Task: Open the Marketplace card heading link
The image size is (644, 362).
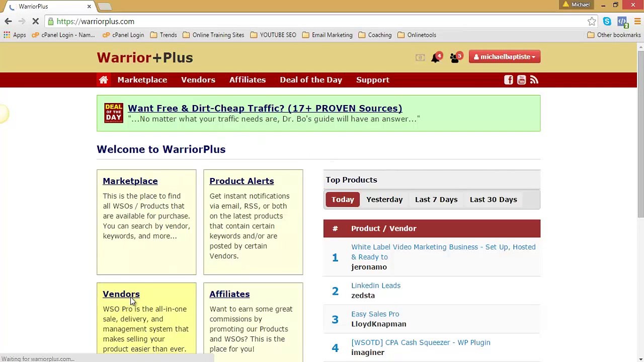Action: click(130, 181)
